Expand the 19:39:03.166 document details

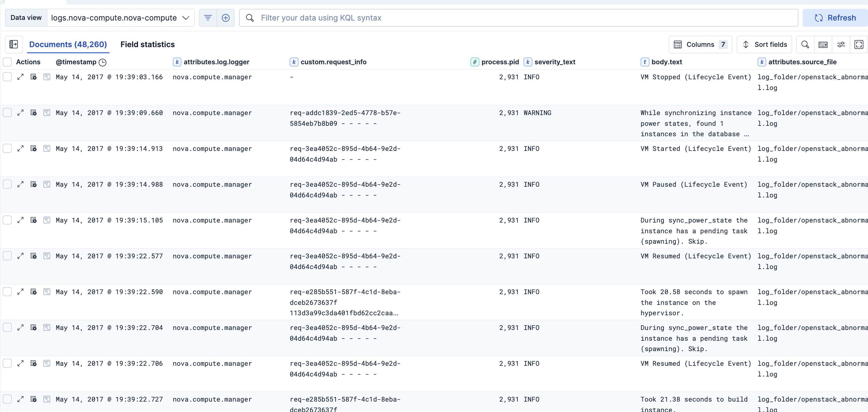pos(20,77)
